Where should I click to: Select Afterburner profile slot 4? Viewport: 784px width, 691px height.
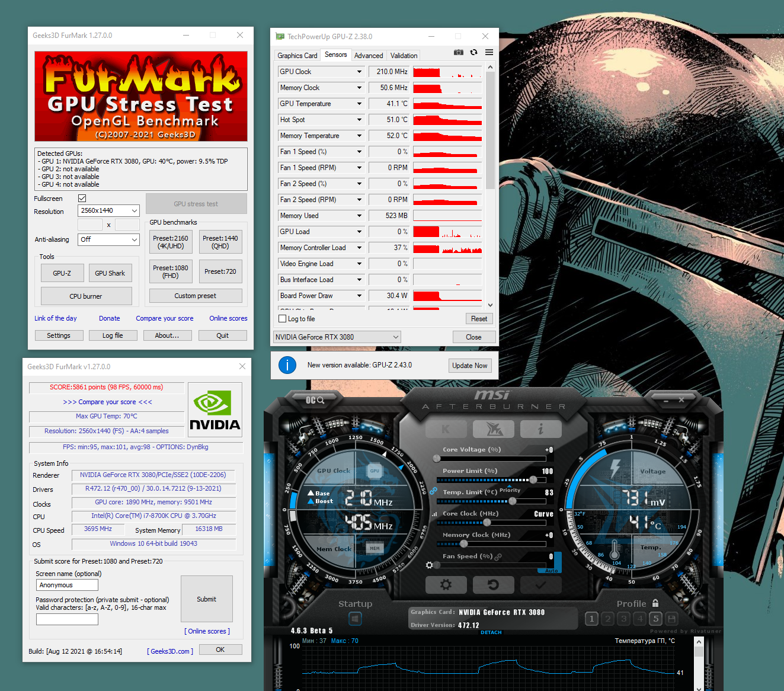click(x=639, y=619)
